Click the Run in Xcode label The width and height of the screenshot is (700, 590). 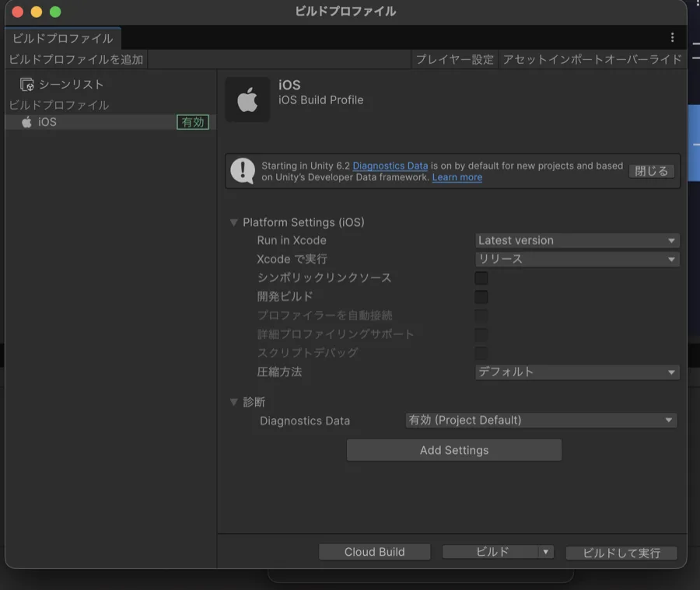coord(292,240)
